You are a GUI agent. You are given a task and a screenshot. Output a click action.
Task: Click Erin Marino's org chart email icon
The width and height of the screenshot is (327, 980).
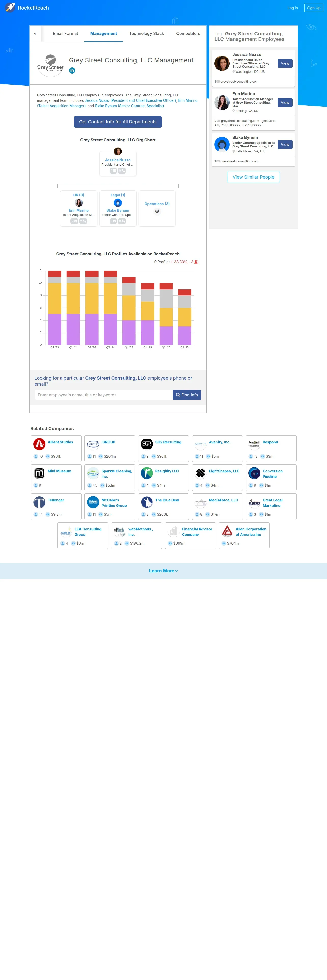[x=74, y=221]
